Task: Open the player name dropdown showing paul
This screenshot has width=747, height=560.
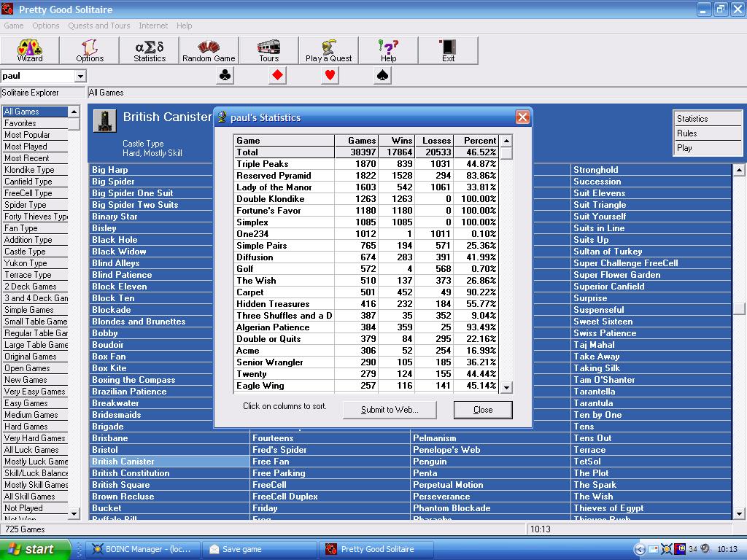Action: click(80, 76)
